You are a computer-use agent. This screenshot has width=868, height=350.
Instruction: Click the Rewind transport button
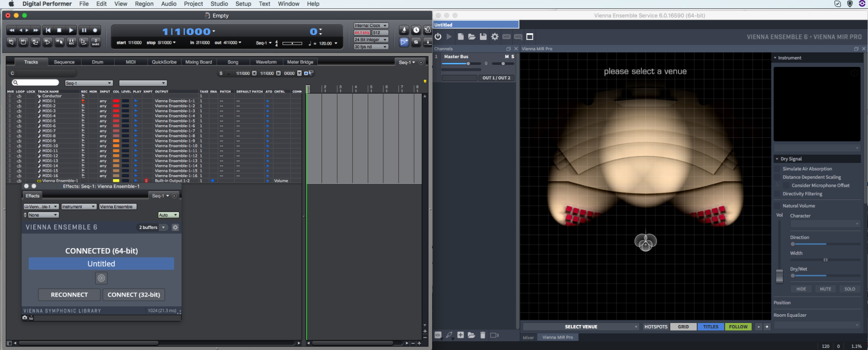point(11,30)
